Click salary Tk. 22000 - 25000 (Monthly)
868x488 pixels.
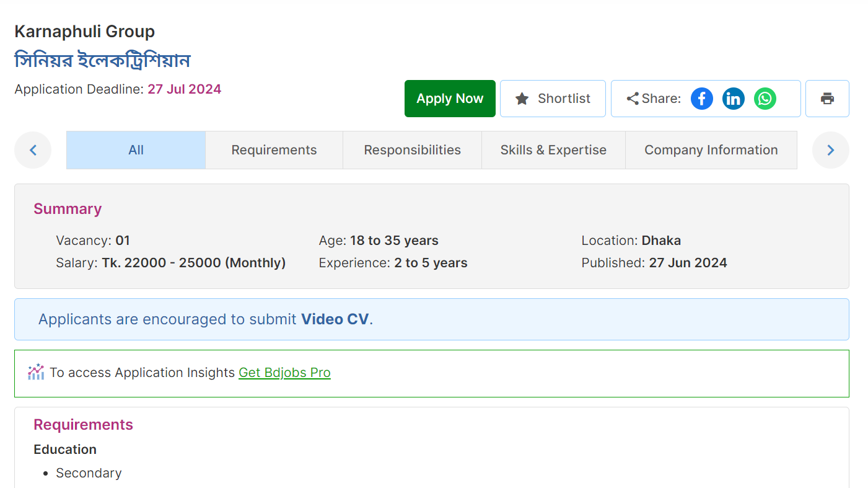coord(194,263)
